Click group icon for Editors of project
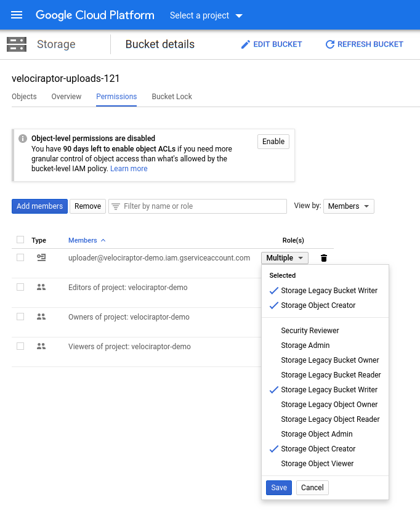 tap(41, 288)
